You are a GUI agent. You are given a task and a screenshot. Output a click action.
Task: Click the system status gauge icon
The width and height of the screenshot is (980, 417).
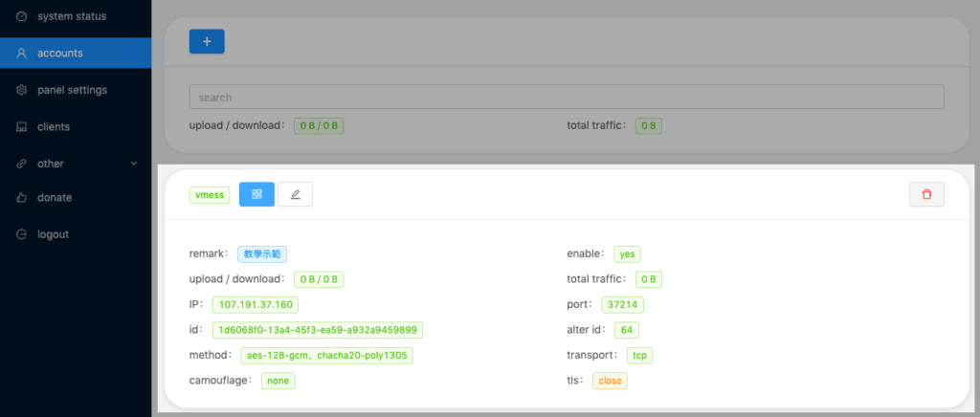[22, 16]
